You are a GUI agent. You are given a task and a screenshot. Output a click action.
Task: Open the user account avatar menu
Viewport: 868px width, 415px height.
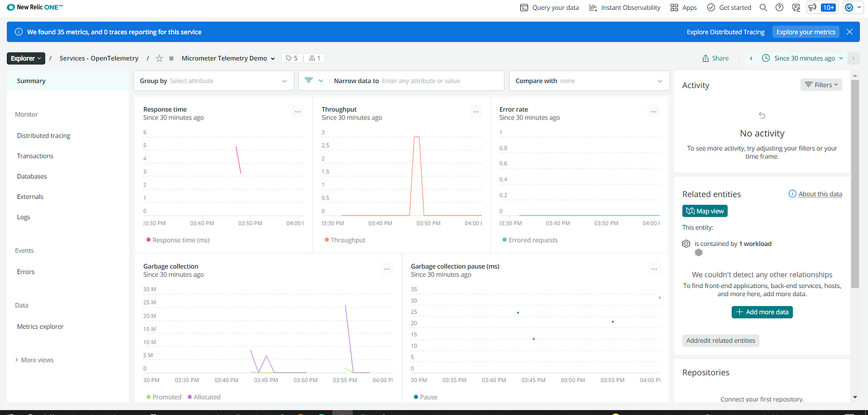852,7
